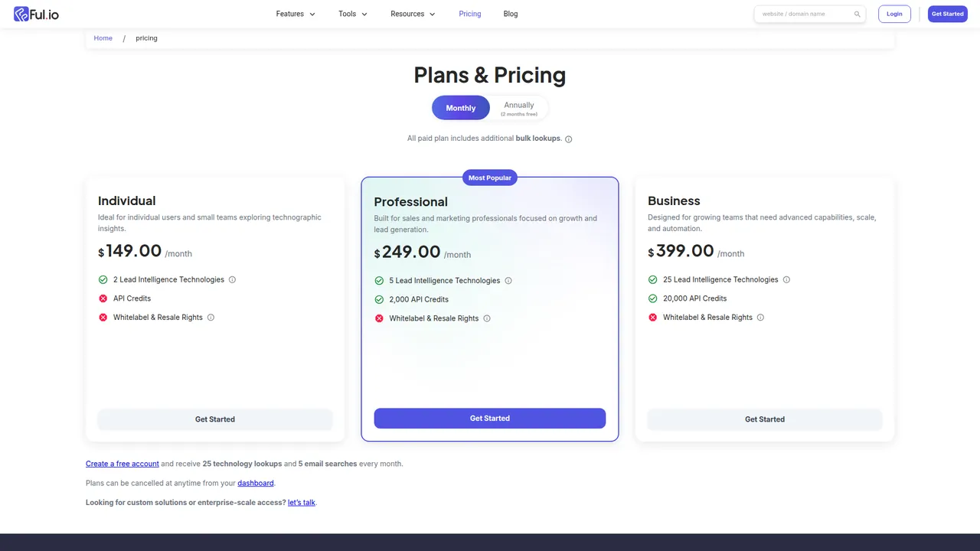Click info icon on Professional Whitelabel & Resale Rights
Image resolution: width=980 pixels, height=551 pixels.
click(x=486, y=318)
